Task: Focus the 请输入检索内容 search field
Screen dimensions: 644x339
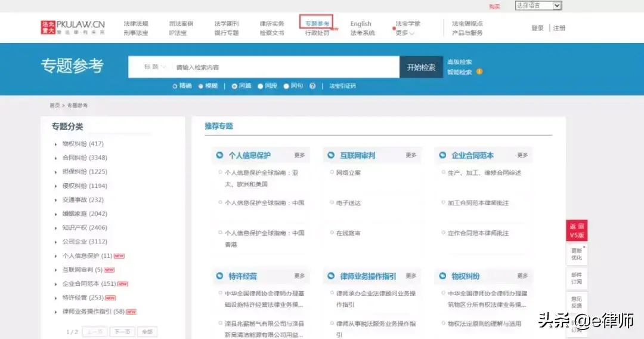Action: pos(284,67)
